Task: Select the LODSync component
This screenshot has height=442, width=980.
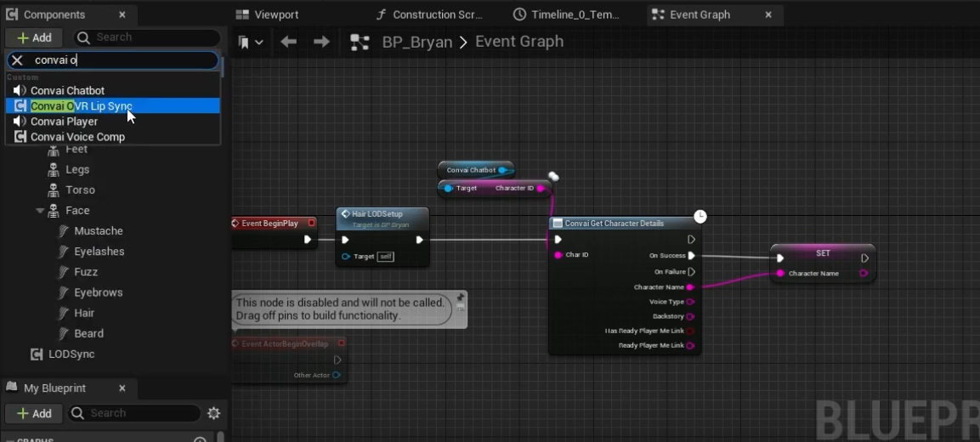Action: click(71, 354)
